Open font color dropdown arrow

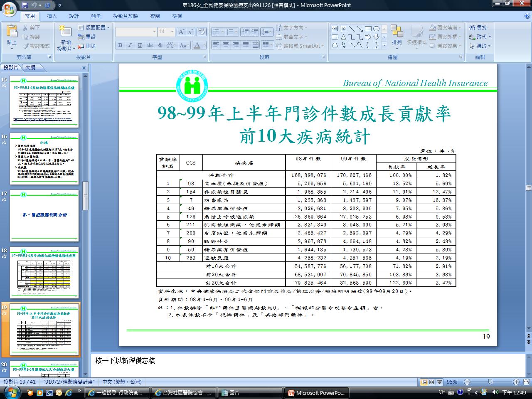tap(204, 45)
